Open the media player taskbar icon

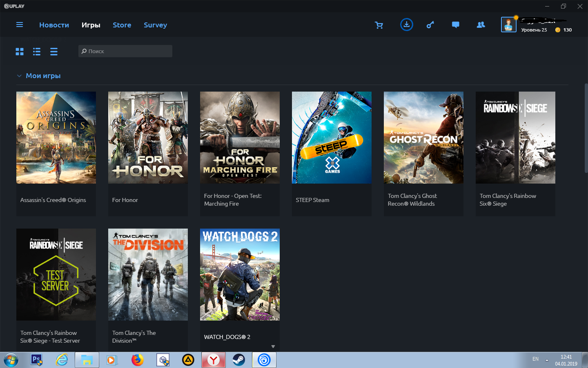click(112, 360)
